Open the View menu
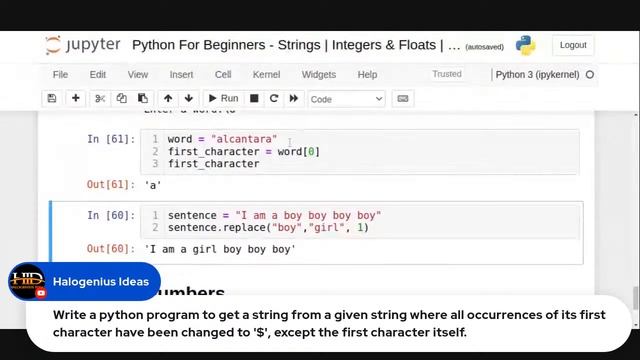Screen dimensions: 640x360 pyautogui.click(x=138, y=75)
